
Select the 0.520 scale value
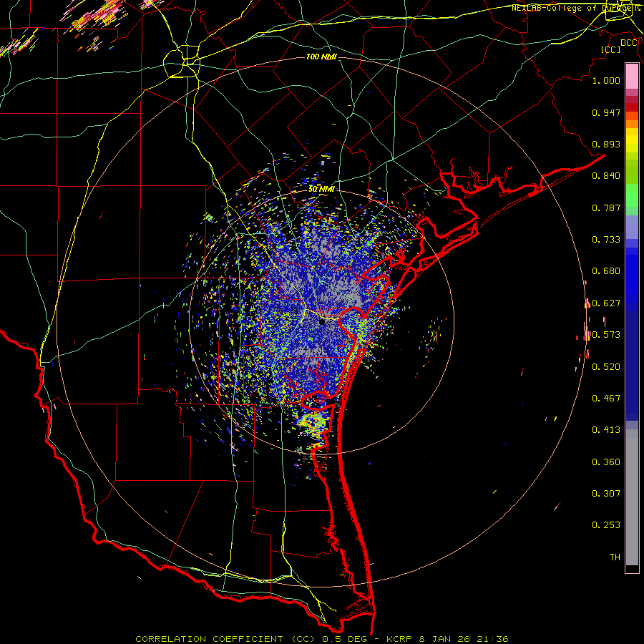tap(606, 367)
